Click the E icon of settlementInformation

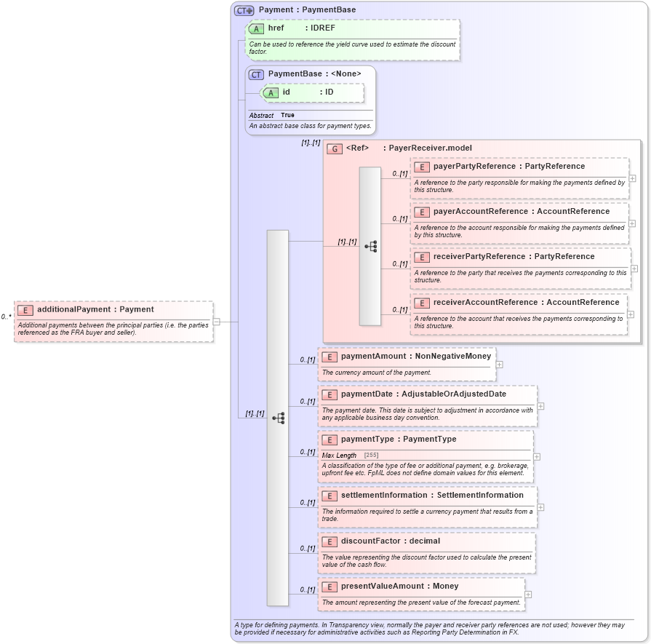[x=330, y=496]
